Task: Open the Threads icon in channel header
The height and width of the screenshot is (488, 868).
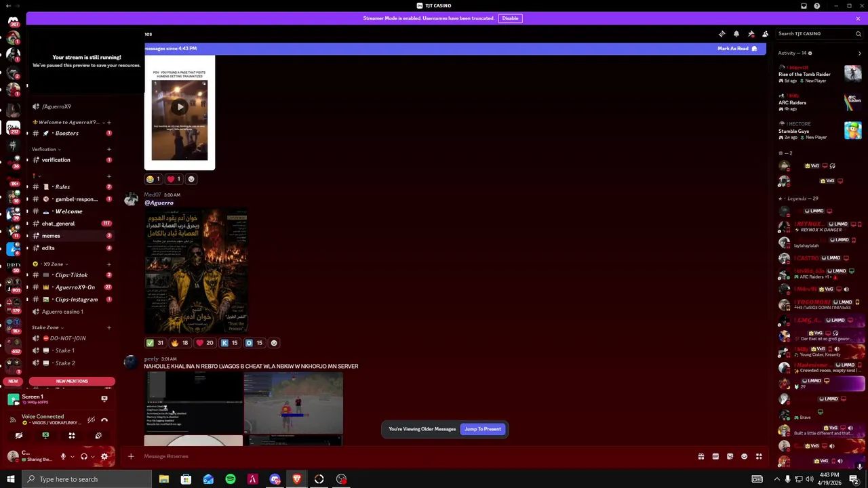Action: [x=722, y=34]
